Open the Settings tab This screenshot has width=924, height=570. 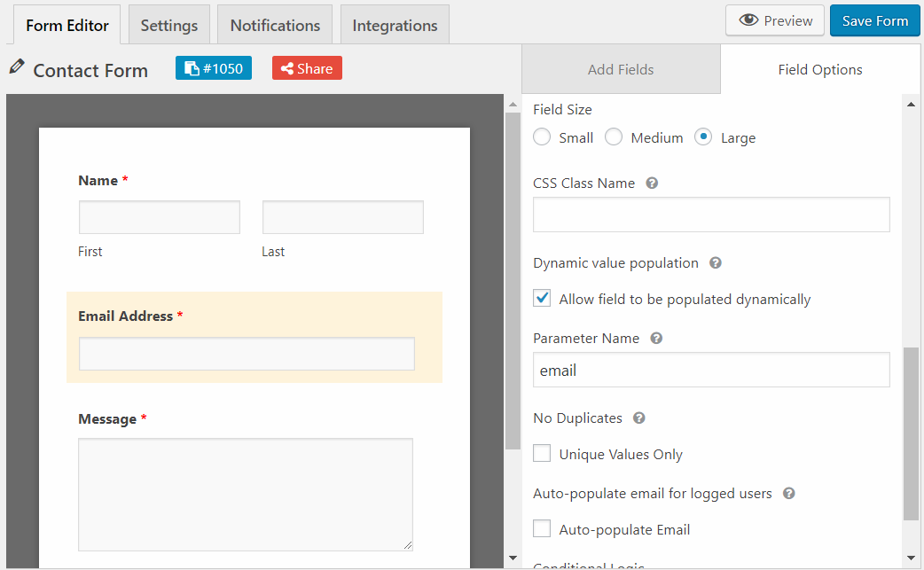[x=169, y=26]
